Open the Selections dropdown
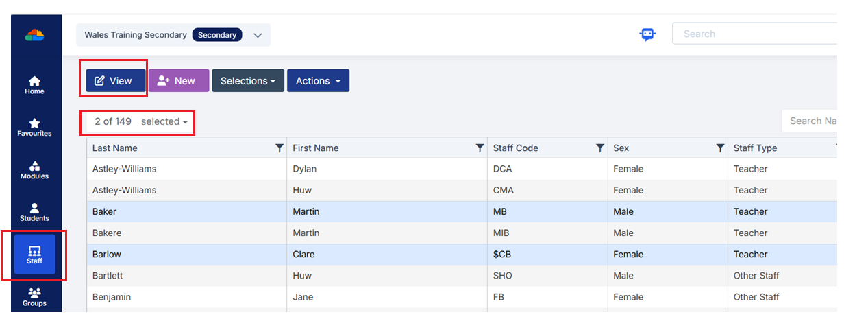The width and height of the screenshot is (868, 330). pos(247,80)
